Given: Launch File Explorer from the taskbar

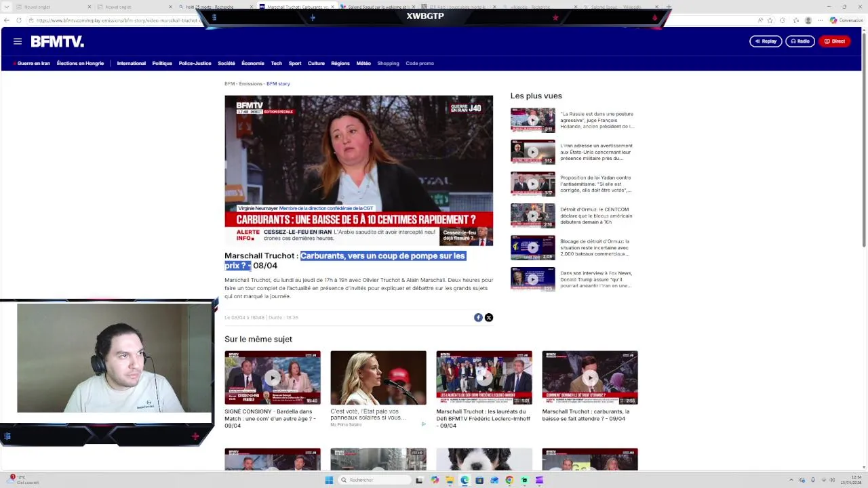Looking at the screenshot, I should click(450, 480).
